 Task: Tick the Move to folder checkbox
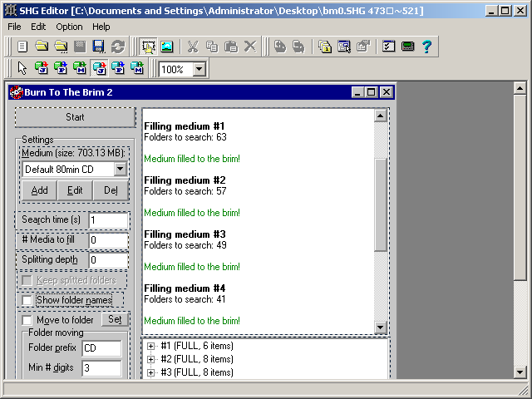(x=28, y=320)
